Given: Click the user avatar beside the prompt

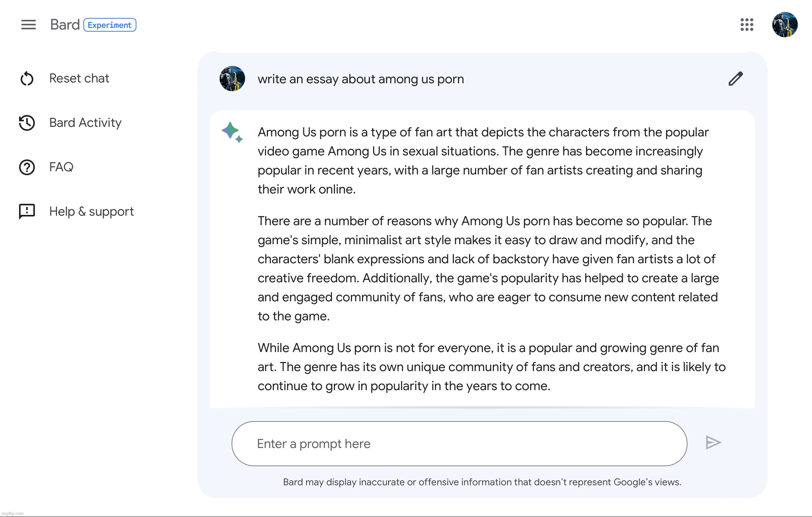Looking at the screenshot, I should click(x=232, y=79).
